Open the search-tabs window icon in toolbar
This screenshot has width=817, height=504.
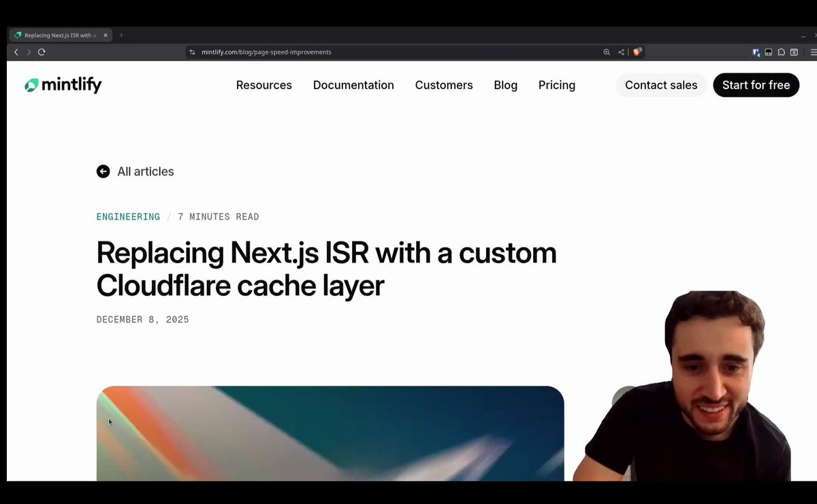(x=794, y=52)
